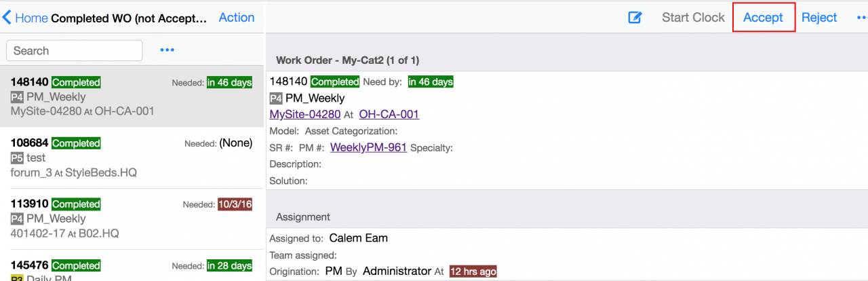This screenshot has height=281, width=868.
Task: Open the OH-CA-001 location link
Action: (389, 114)
